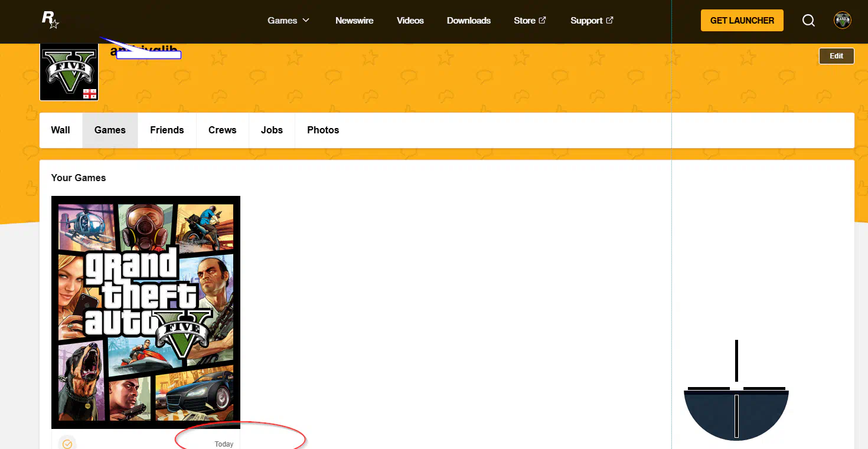
Task: Open the account avatar menu
Action: [843, 20]
